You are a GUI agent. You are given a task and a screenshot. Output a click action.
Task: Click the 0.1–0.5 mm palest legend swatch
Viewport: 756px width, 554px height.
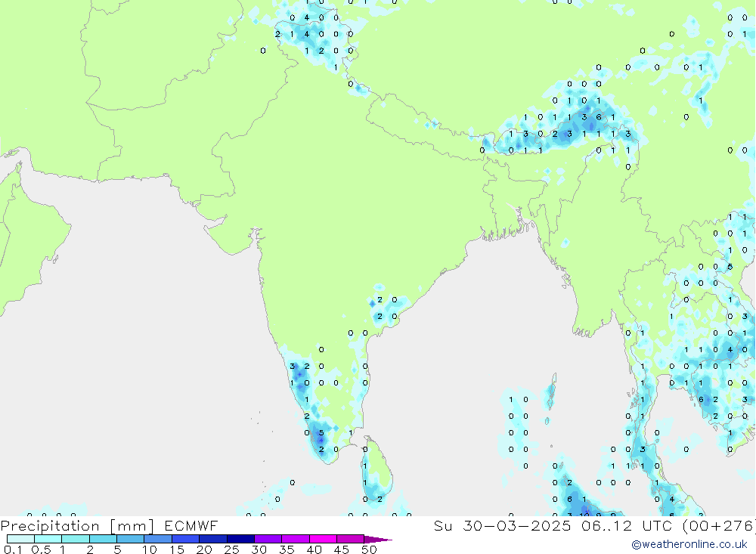pos(20,539)
